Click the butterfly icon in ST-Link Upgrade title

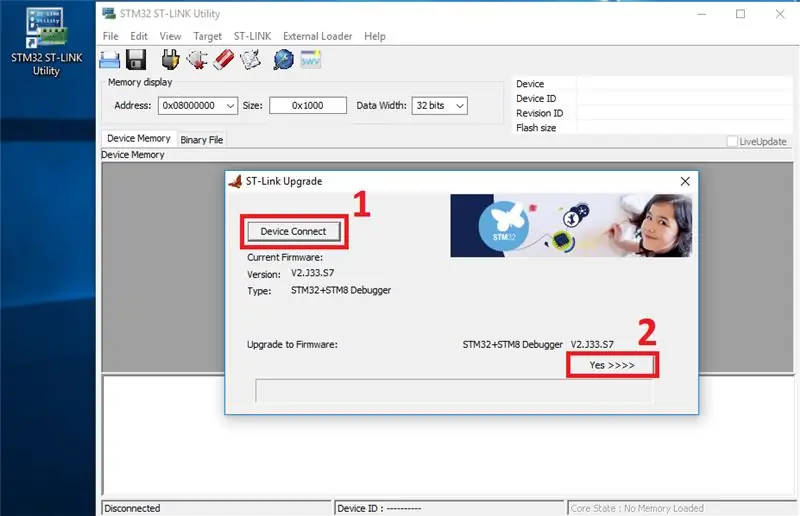(x=235, y=181)
